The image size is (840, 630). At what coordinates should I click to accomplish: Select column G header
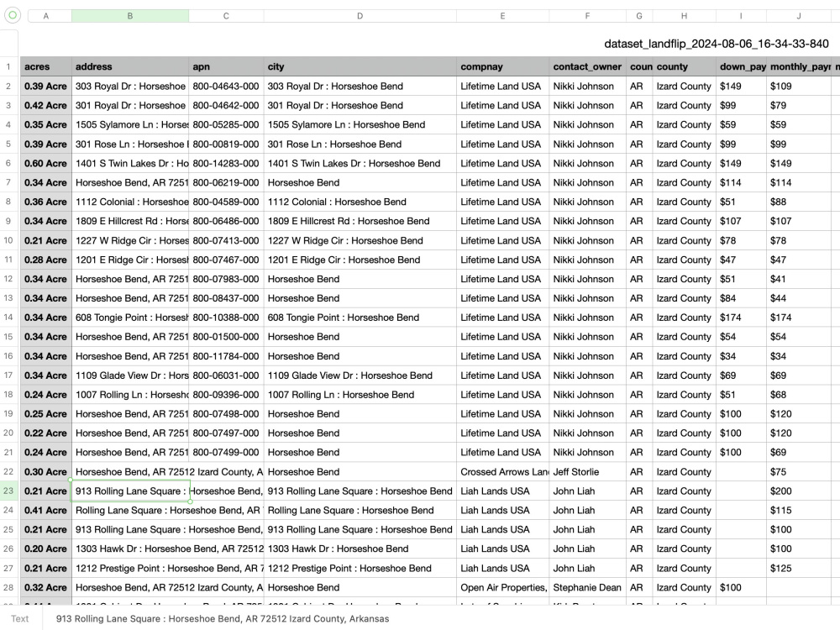pos(639,16)
